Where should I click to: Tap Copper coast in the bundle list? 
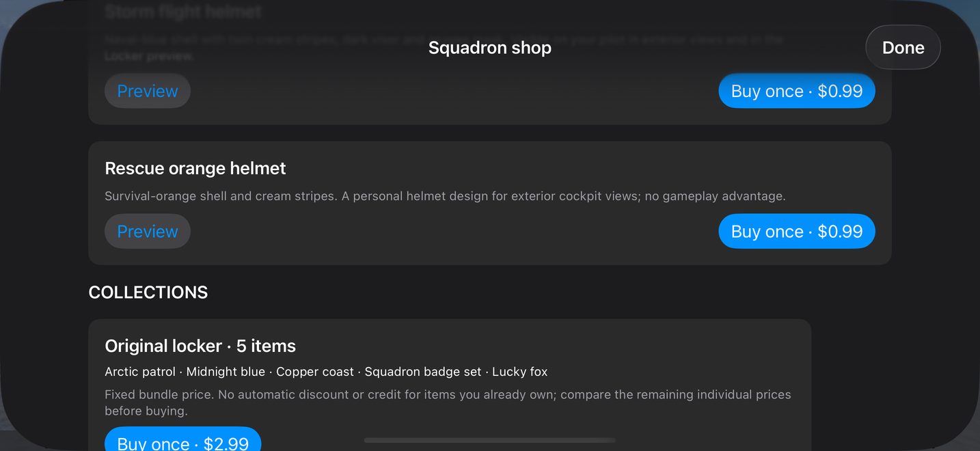pos(315,372)
